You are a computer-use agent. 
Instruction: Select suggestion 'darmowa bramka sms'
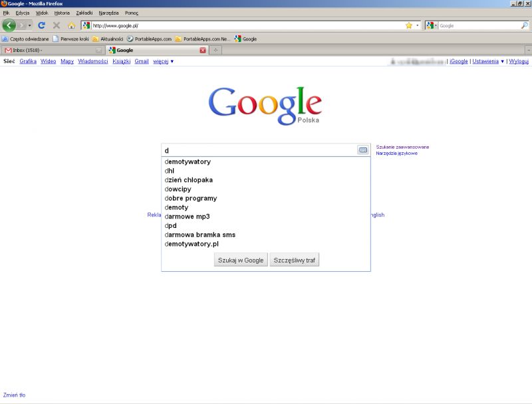tap(266, 235)
